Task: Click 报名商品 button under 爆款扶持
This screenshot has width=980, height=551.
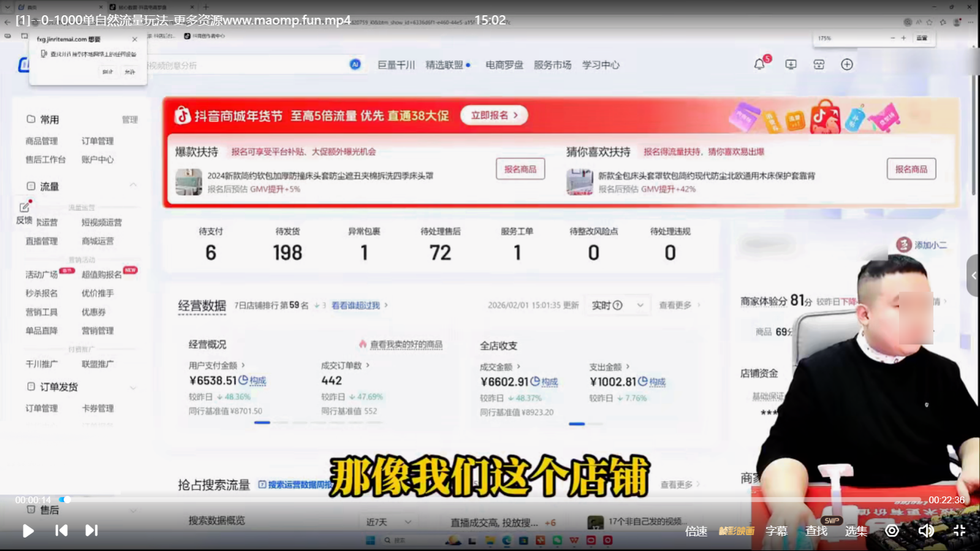Action: (520, 169)
